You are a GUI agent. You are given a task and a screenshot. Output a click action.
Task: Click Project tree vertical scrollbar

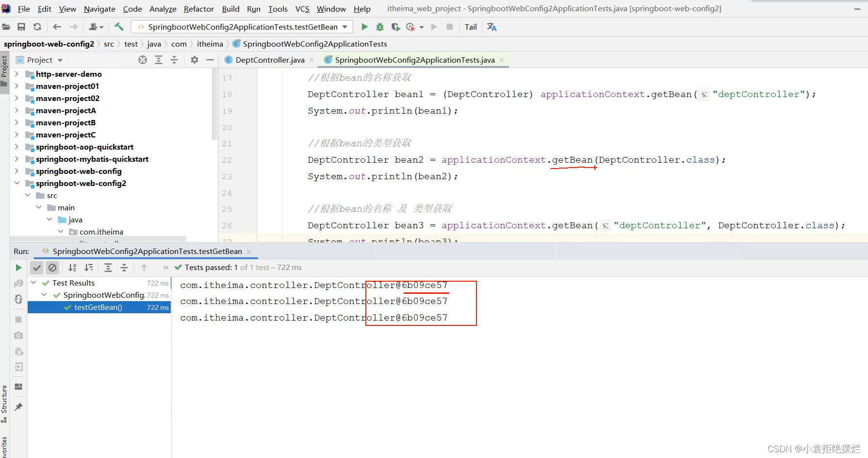(214, 104)
